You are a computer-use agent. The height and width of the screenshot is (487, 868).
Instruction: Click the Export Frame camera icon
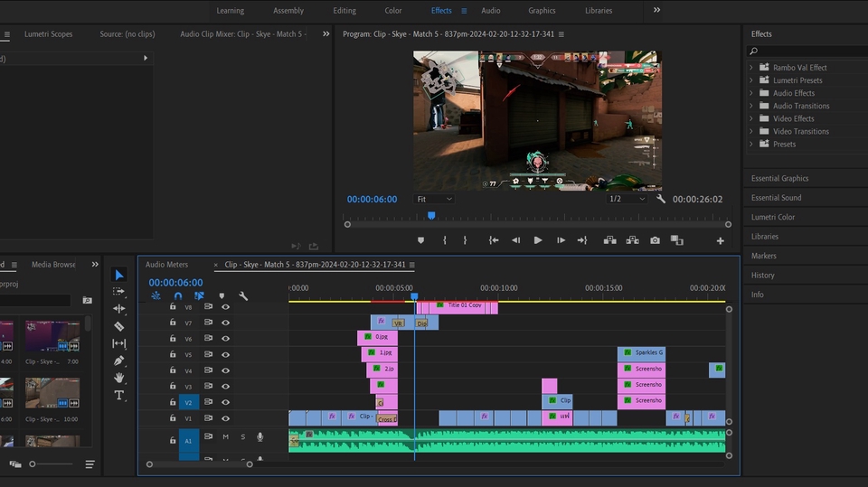pos(655,240)
